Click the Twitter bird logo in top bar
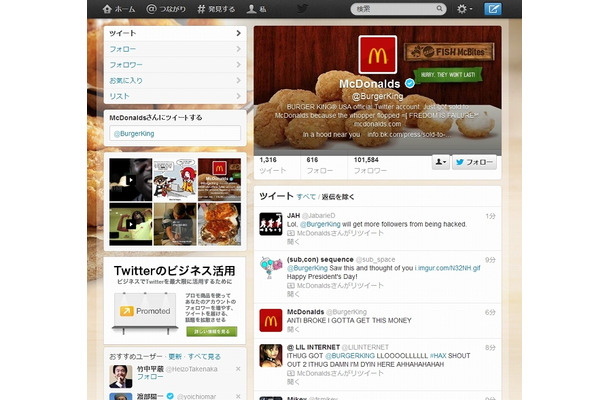The height and width of the screenshot is (400, 610). (x=302, y=9)
